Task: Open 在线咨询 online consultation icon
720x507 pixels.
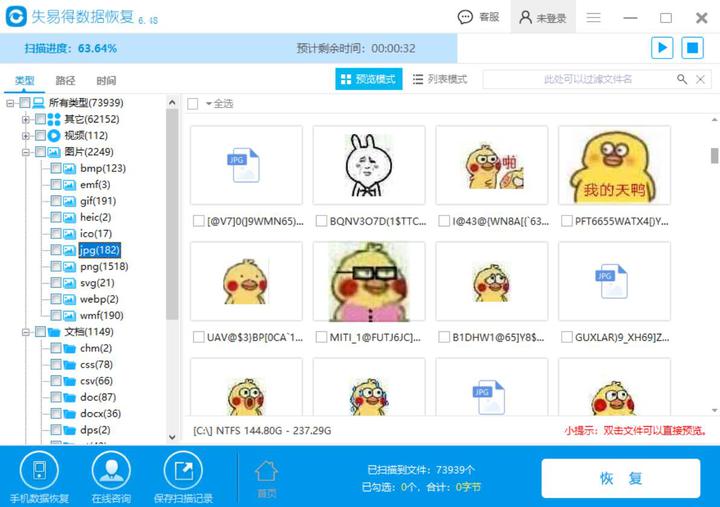Action: [x=111, y=470]
